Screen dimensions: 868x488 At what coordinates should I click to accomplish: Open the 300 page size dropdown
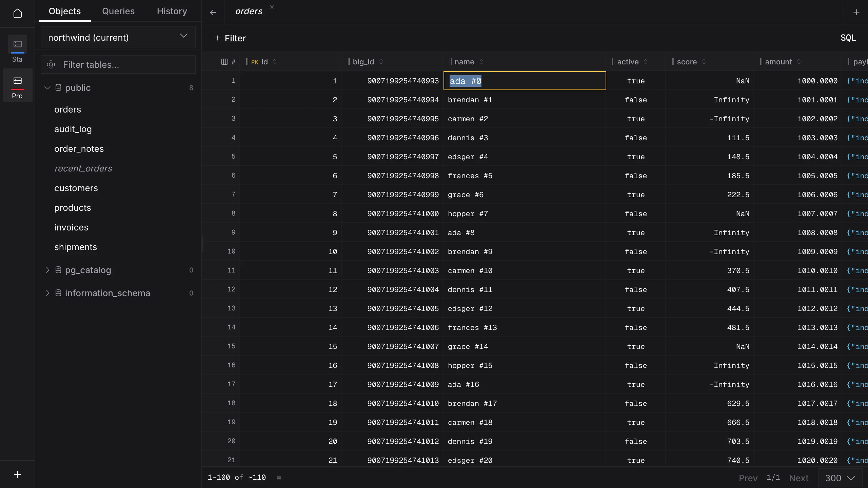click(x=840, y=478)
